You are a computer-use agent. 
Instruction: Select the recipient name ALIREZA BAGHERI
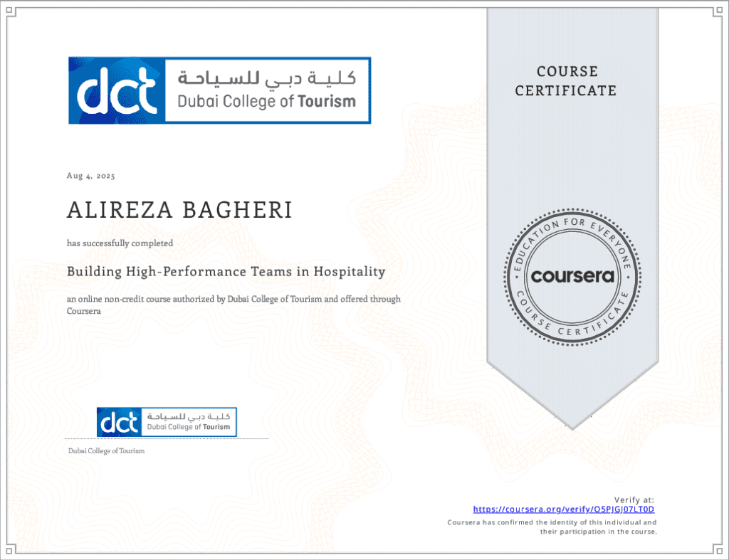pos(179,210)
